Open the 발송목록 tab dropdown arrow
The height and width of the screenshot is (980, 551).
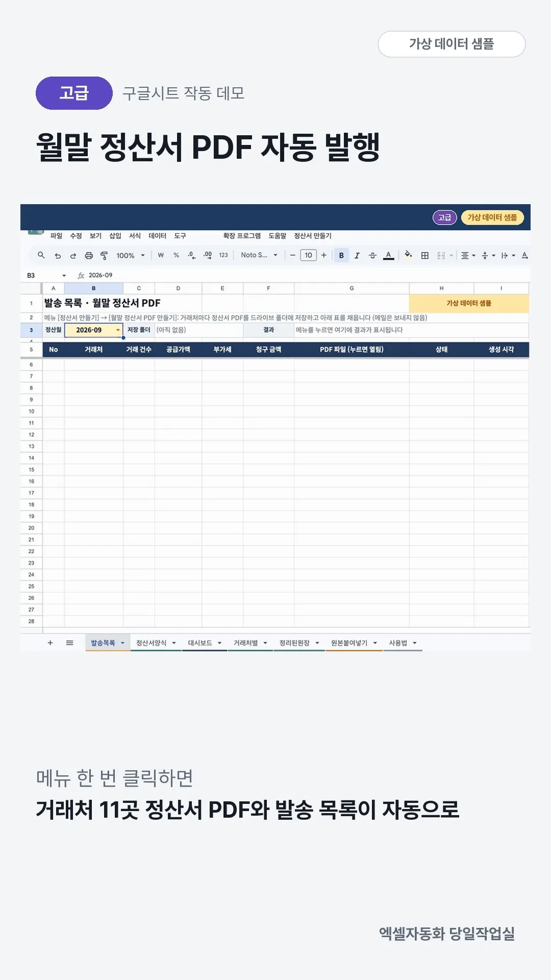(x=122, y=643)
